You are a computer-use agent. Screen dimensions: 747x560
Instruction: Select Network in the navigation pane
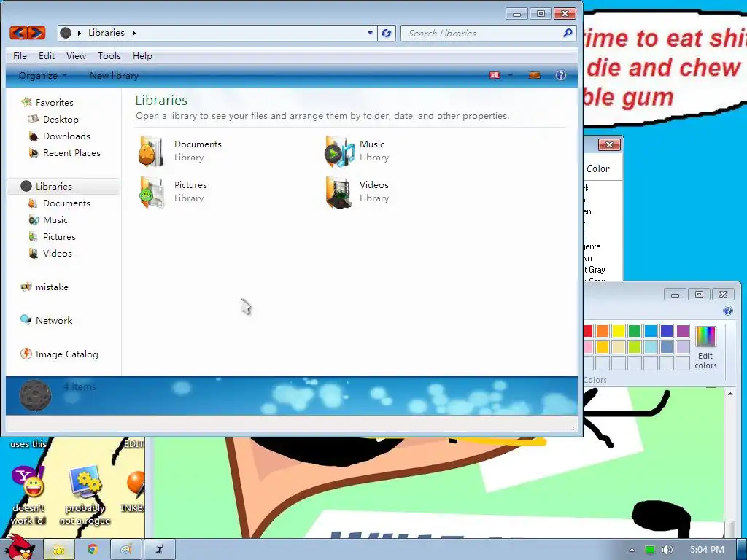tap(54, 321)
